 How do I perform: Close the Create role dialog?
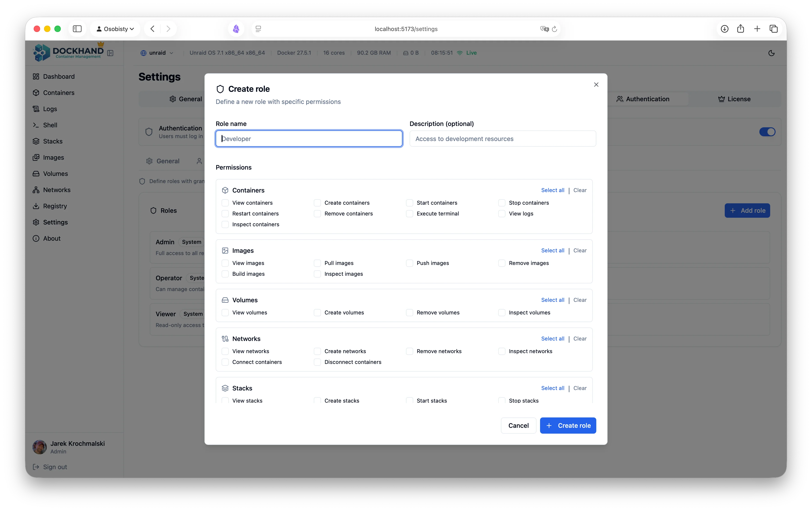tap(596, 85)
